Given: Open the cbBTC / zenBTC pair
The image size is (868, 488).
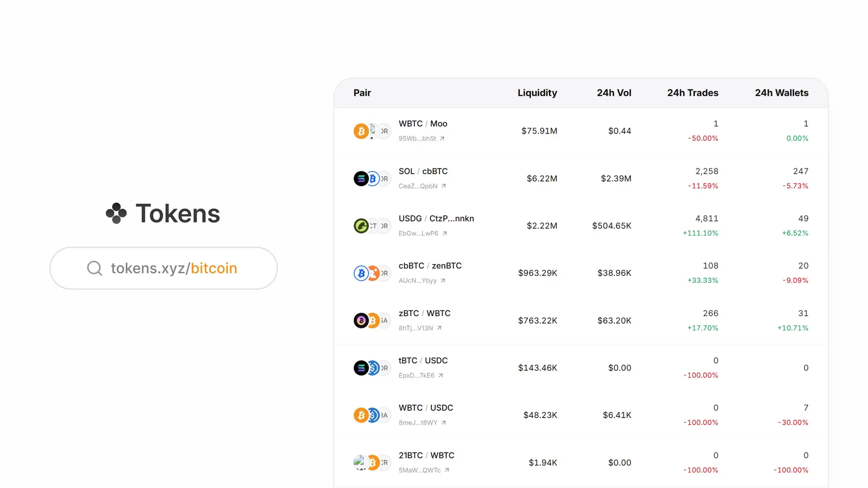Looking at the screenshot, I should pyautogui.click(x=430, y=266).
